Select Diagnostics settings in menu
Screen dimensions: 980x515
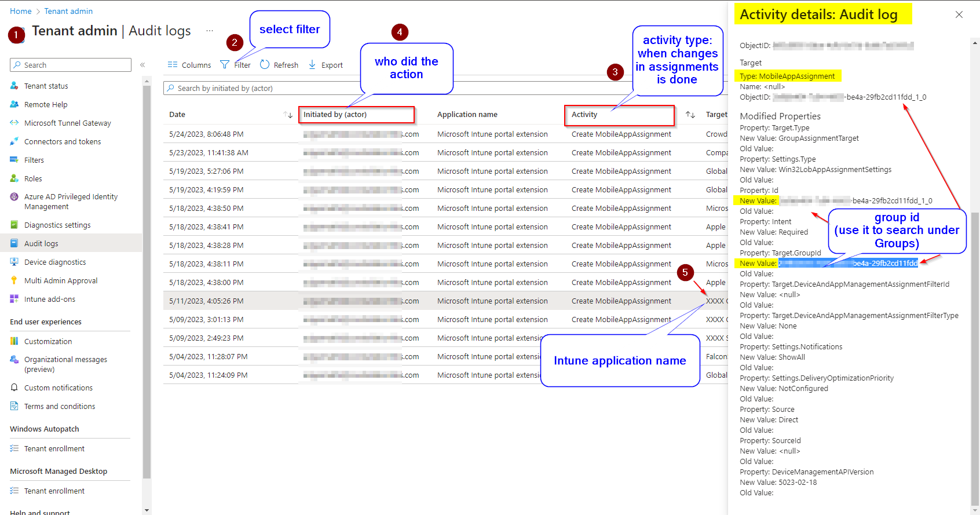(x=57, y=225)
